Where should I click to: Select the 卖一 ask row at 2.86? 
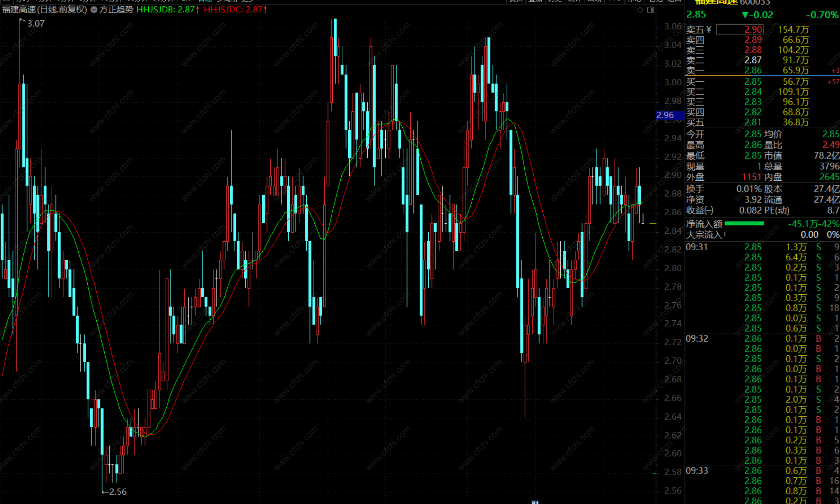click(753, 70)
